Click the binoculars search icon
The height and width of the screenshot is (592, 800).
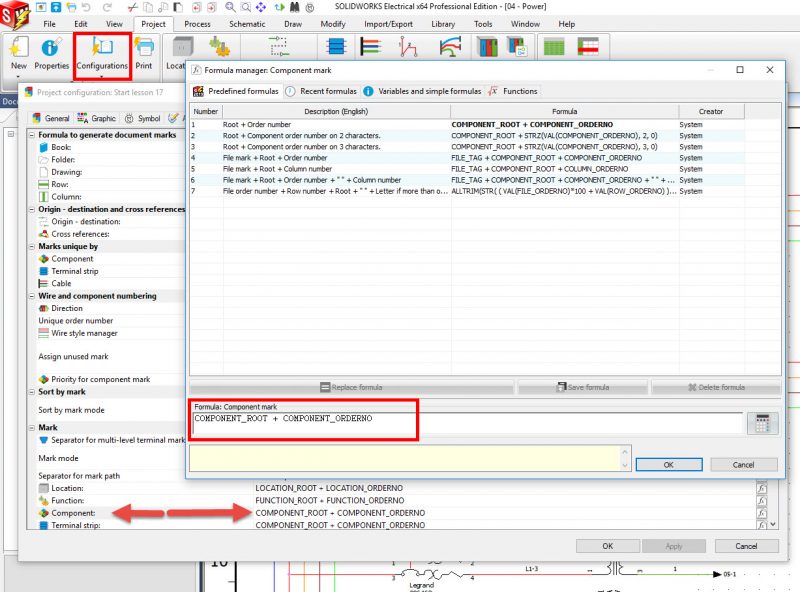pos(294,7)
